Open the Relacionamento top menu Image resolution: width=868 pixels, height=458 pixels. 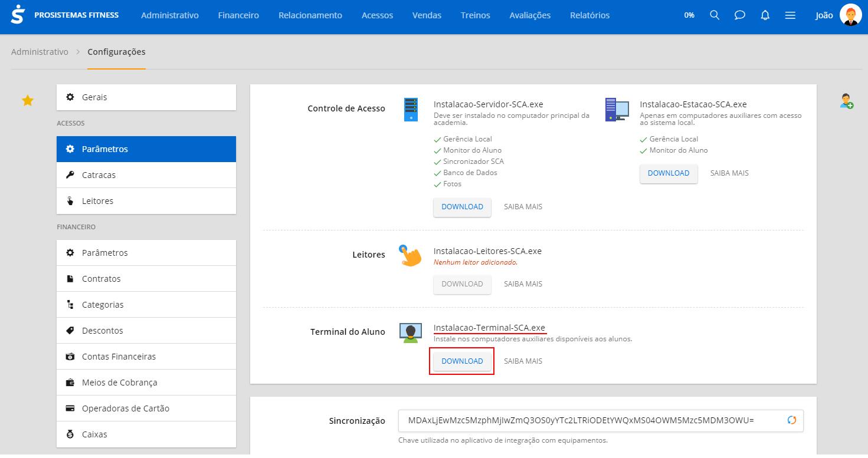point(310,15)
